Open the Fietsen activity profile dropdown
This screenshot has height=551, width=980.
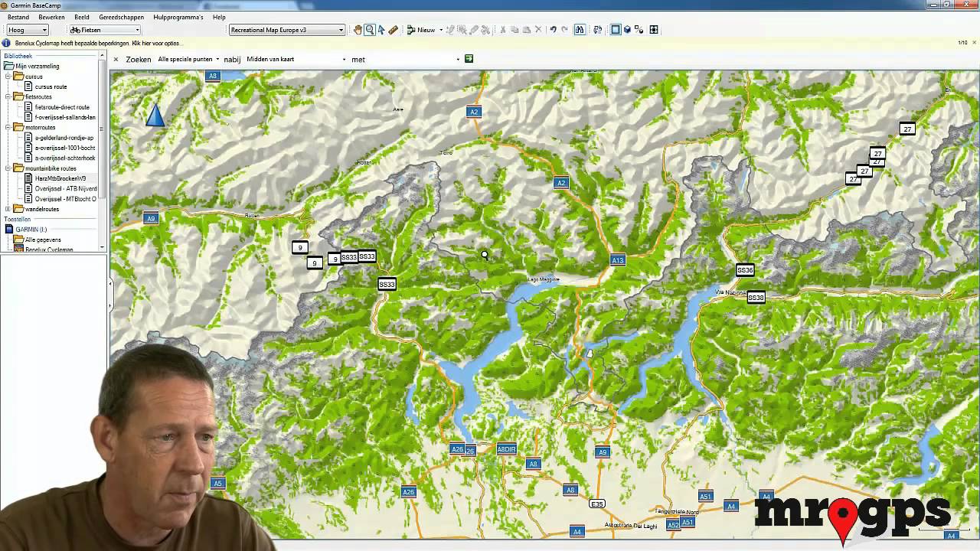[x=104, y=30]
